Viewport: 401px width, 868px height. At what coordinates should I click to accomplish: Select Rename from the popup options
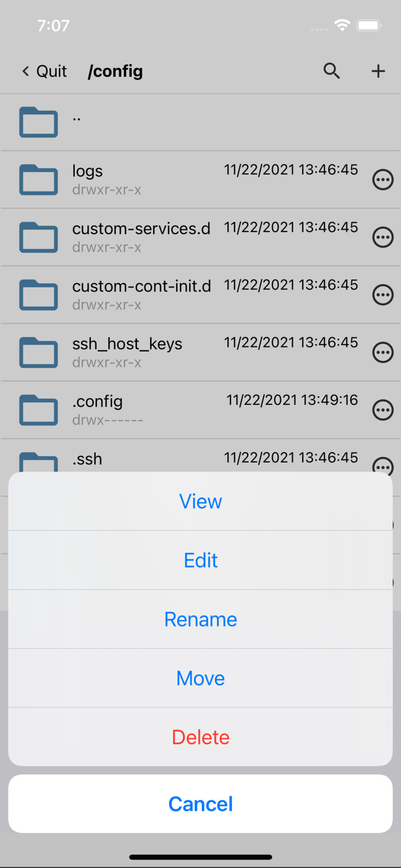click(200, 619)
